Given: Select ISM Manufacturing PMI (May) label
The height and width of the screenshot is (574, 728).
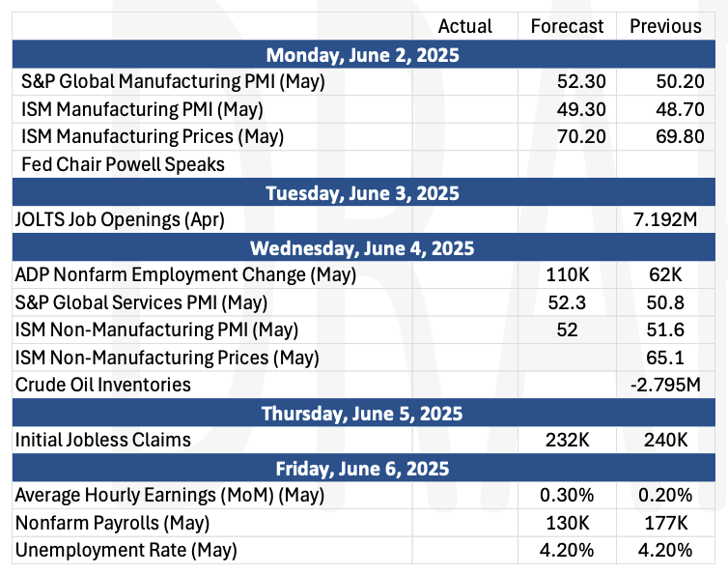Looking at the screenshot, I should point(142,110).
